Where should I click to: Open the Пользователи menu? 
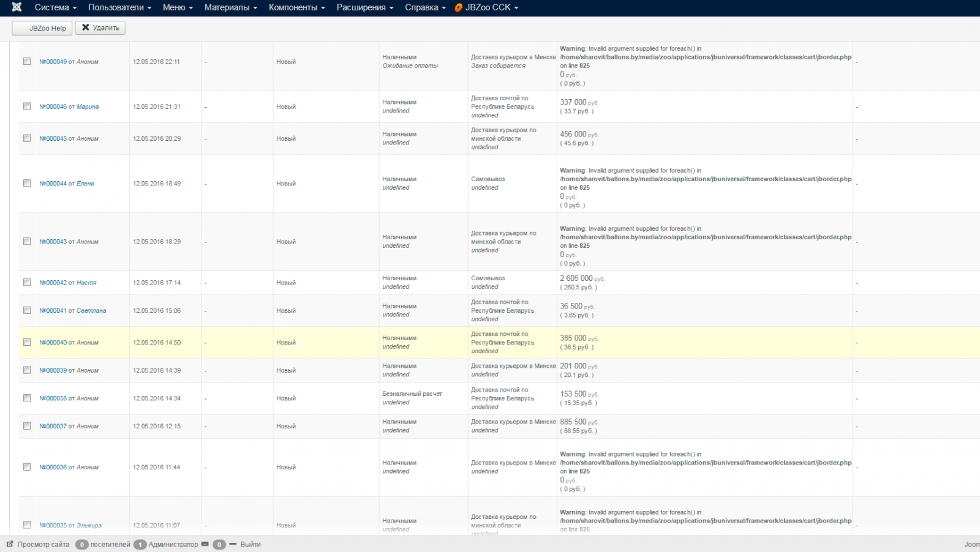119,7
